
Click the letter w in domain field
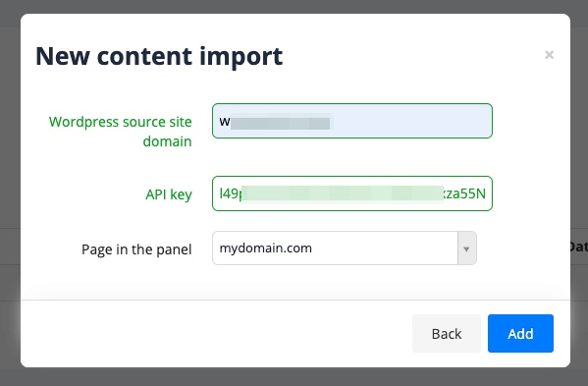click(x=225, y=122)
